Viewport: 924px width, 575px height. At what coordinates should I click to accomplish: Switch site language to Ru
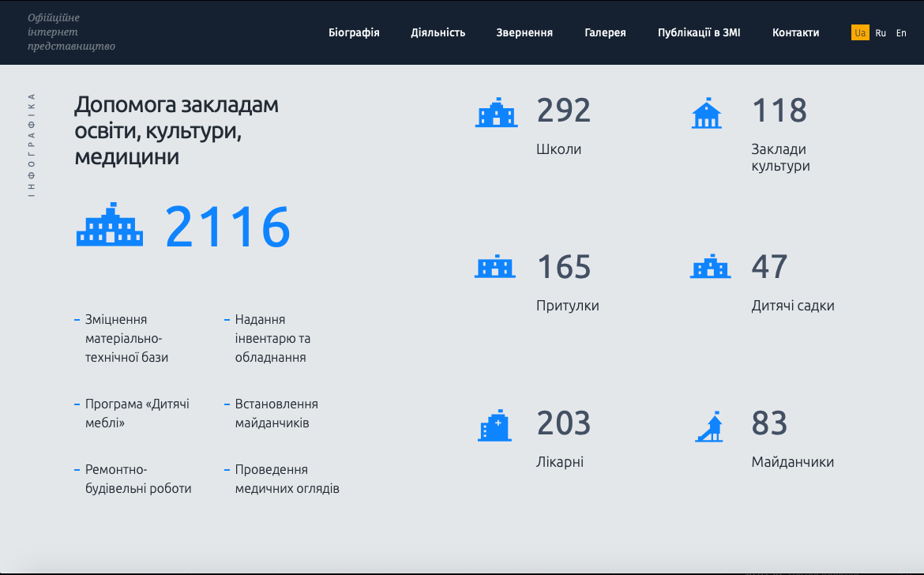[x=881, y=33]
